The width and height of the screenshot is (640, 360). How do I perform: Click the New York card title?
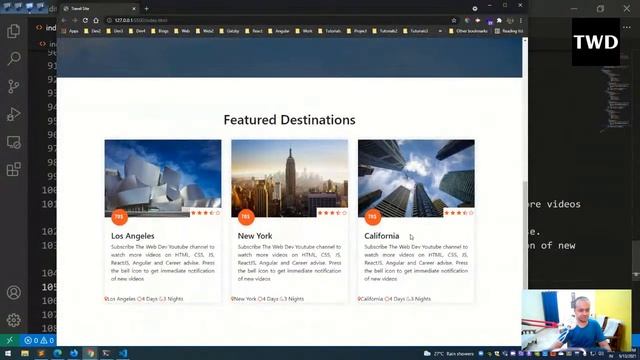[255, 236]
